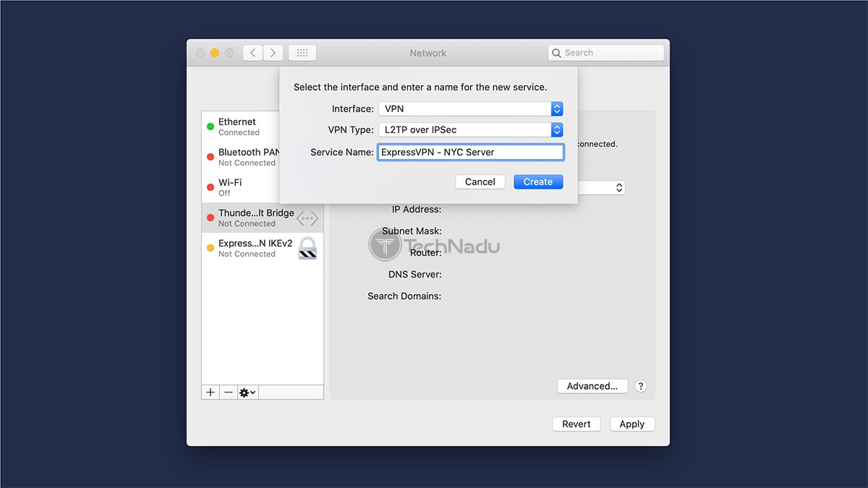Image resolution: width=868 pixels, height=488 pixels.
Task: Select Thunderbolt Bridge service row
Action: [263, 218]
